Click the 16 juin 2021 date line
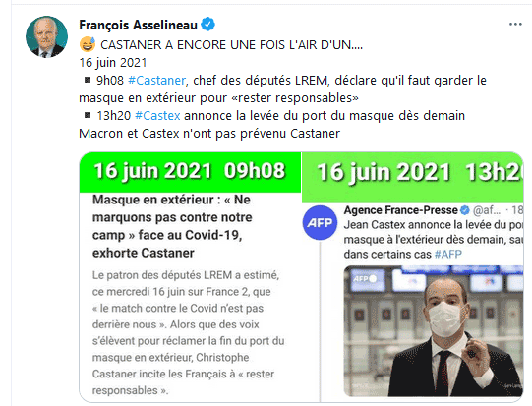The width and height of the screenshot is (532, 406). coord(113,63)
